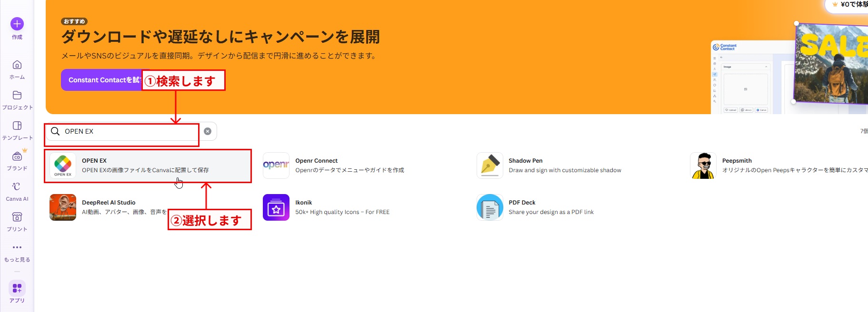Screen dimensions: 868x312
Task: Click the Openr Connect app logo
Action: coord(276,166)
